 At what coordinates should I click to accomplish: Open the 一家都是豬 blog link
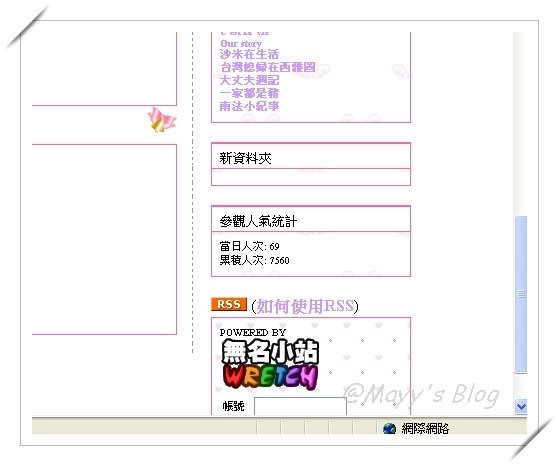[x=249, y=93]
